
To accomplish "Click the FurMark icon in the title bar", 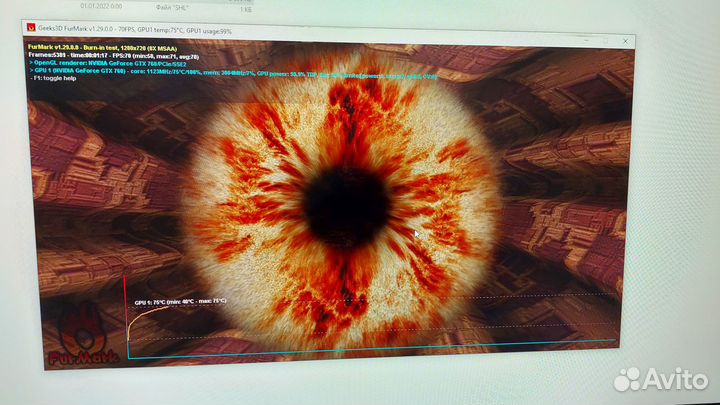I will [x=31, y=28].
